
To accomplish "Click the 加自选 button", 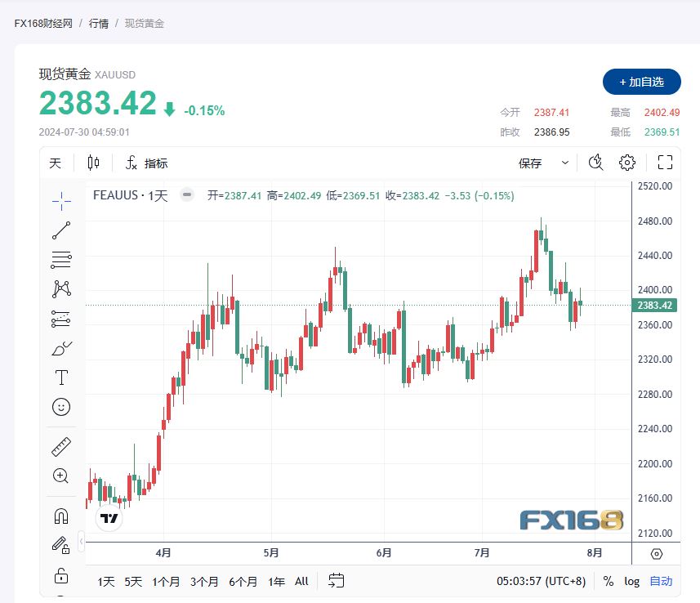I will [641, 82].
